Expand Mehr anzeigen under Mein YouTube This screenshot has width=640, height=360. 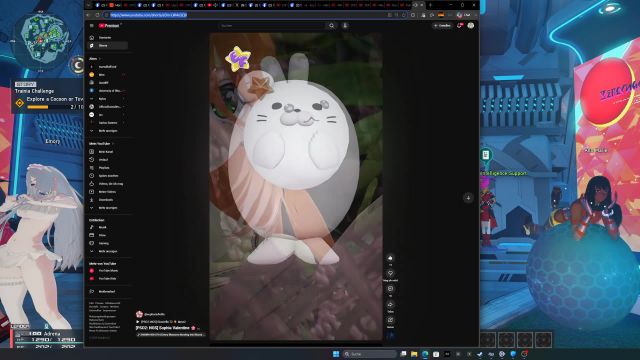[x=108, y=208]
